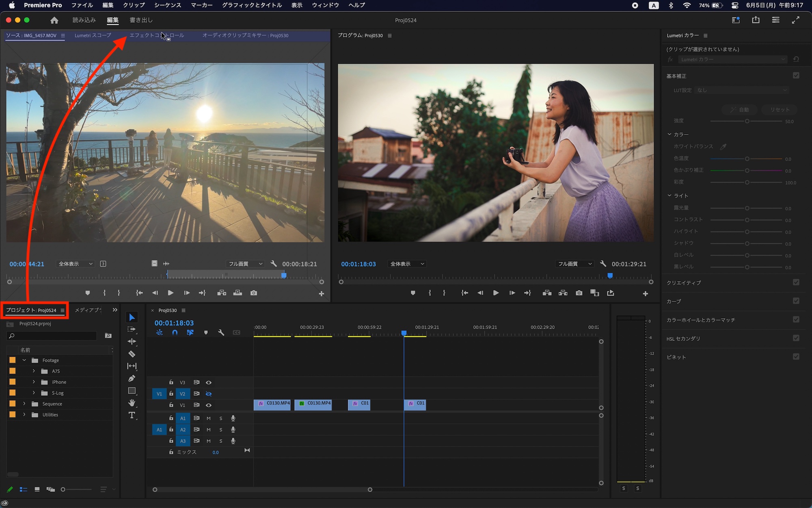
Task: Open timeline display settings wrench
Action: [221, 332]
